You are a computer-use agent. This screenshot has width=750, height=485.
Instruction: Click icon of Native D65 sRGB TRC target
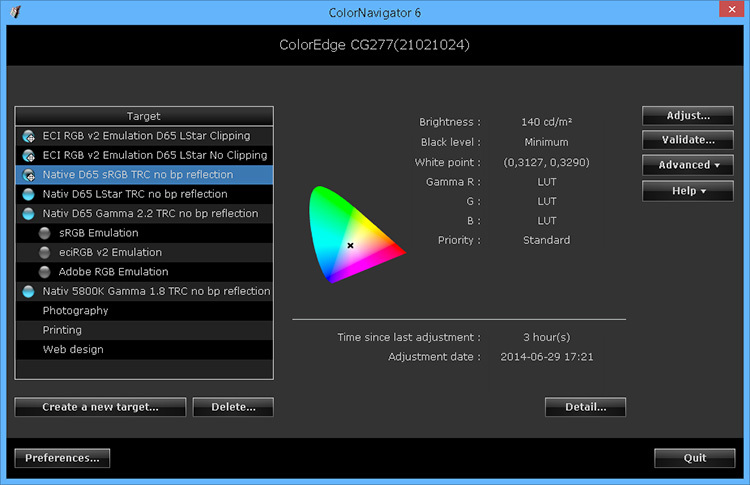pyautogui.click(x=29, y=175)
